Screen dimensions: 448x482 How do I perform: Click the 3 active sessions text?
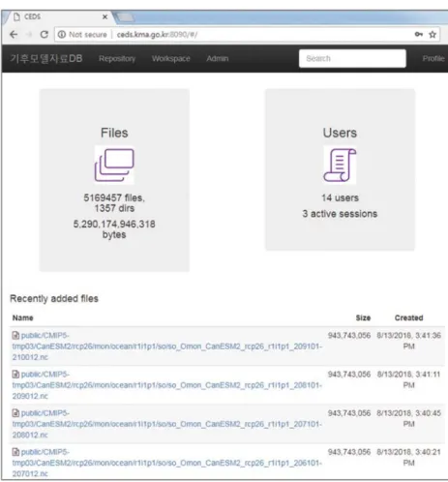pos(340,214)
